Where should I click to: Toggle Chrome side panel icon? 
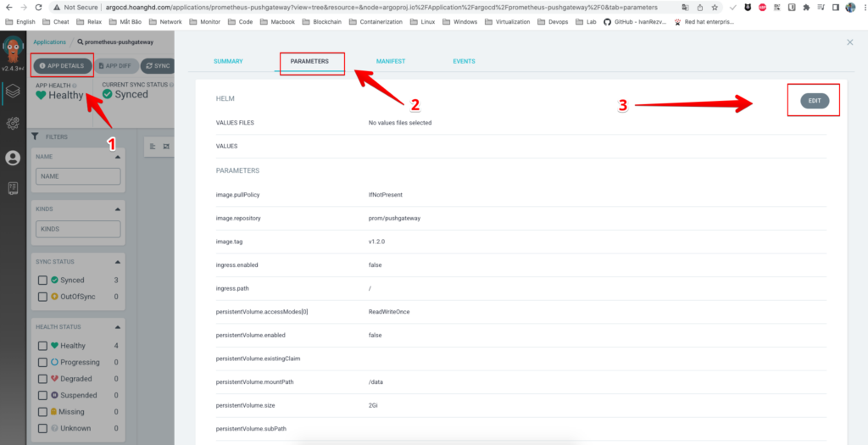pyautogui.click(x=836, y=8)
